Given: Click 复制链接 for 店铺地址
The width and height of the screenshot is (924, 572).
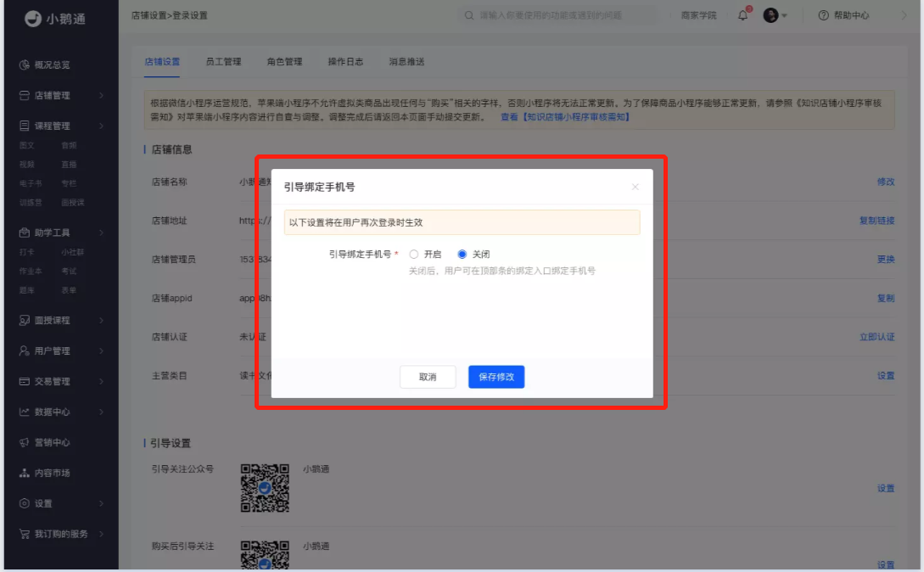Looking at the screenshot, I should [x=876, y=221].
